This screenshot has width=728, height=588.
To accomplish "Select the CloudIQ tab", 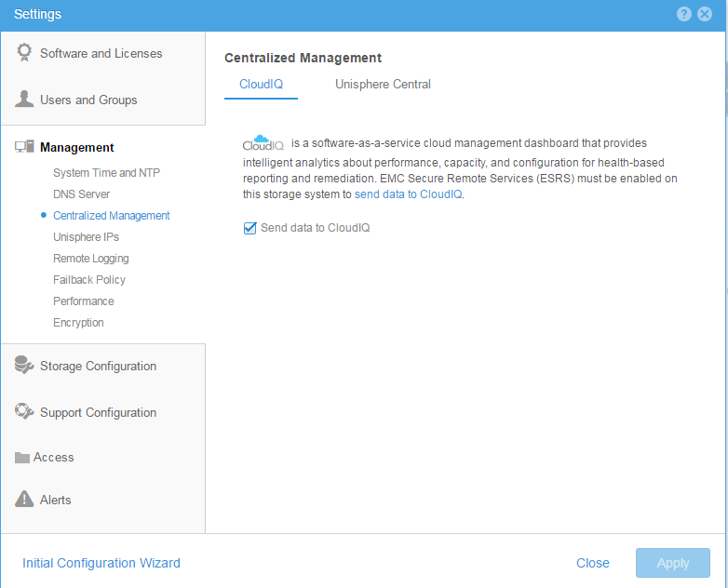I will tap(261, 85).
